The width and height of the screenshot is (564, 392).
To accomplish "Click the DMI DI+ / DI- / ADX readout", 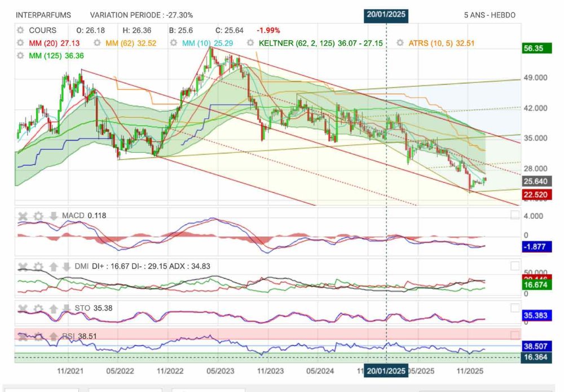I will [143, 266].
